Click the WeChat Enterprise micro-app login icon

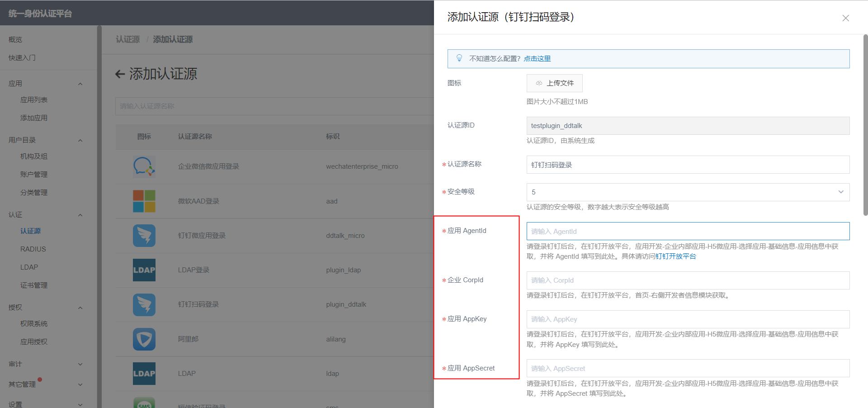(144, 166)
